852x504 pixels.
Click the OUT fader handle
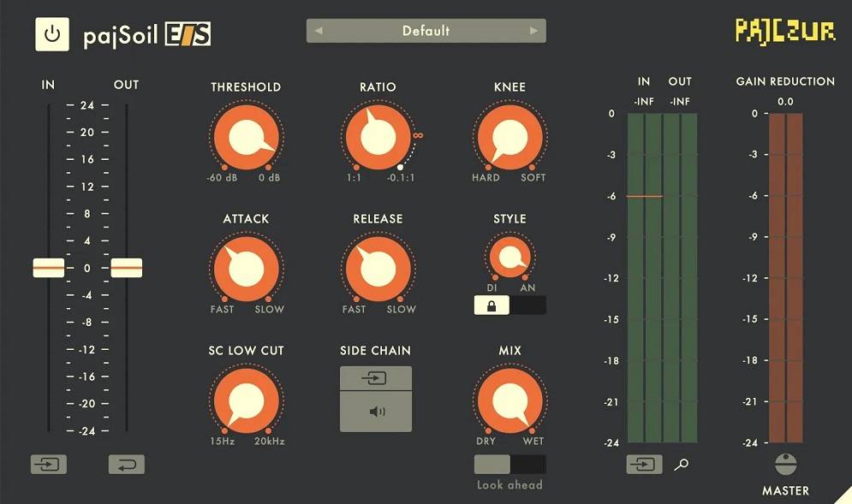(x=127, y=268)
